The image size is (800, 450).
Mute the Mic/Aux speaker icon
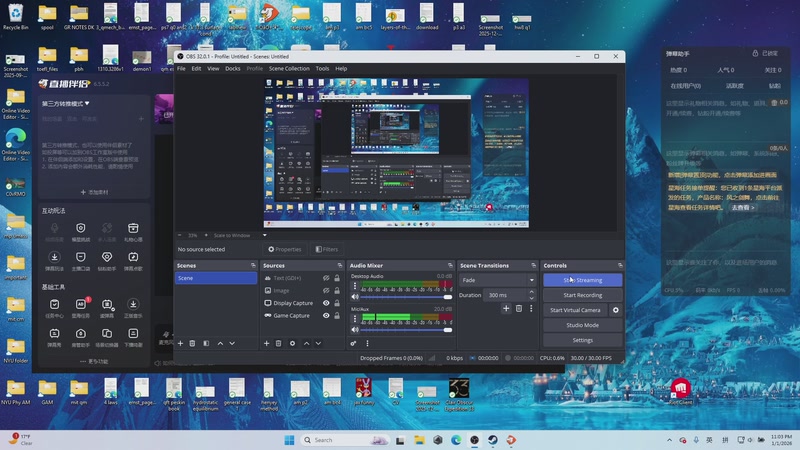tap(355, 330)
